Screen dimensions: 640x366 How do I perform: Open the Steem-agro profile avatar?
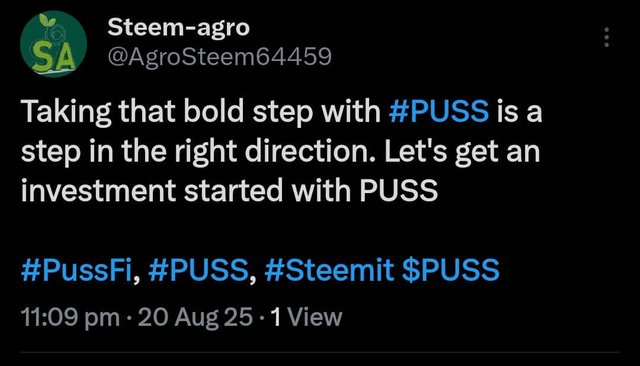(53, 44)
